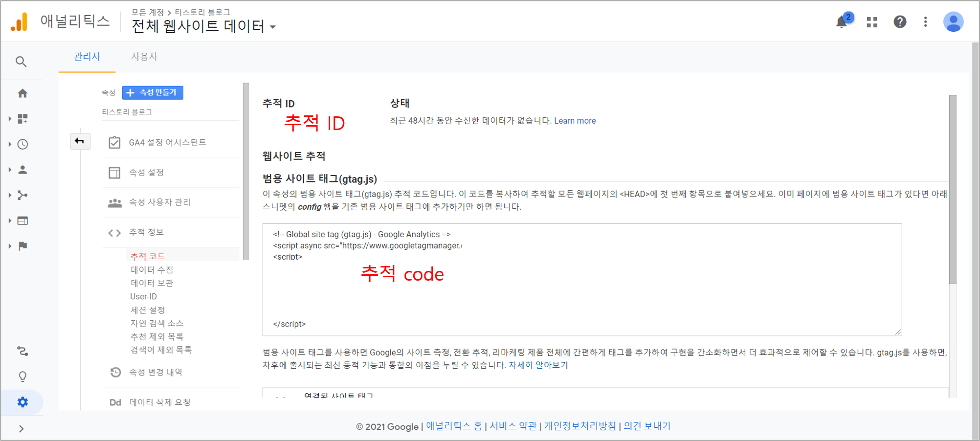Select 데이터 보관 submenu item
The image size is (980, 441).
click(x=152, y=283)
